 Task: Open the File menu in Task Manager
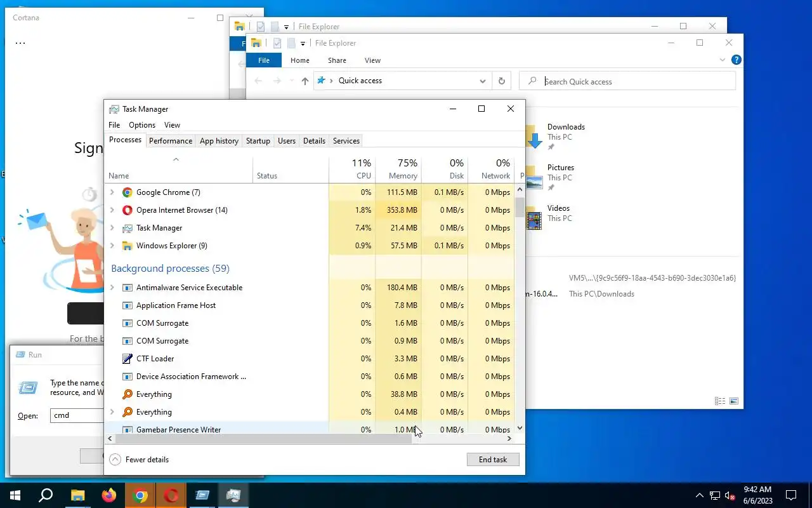tap(114, 125)
